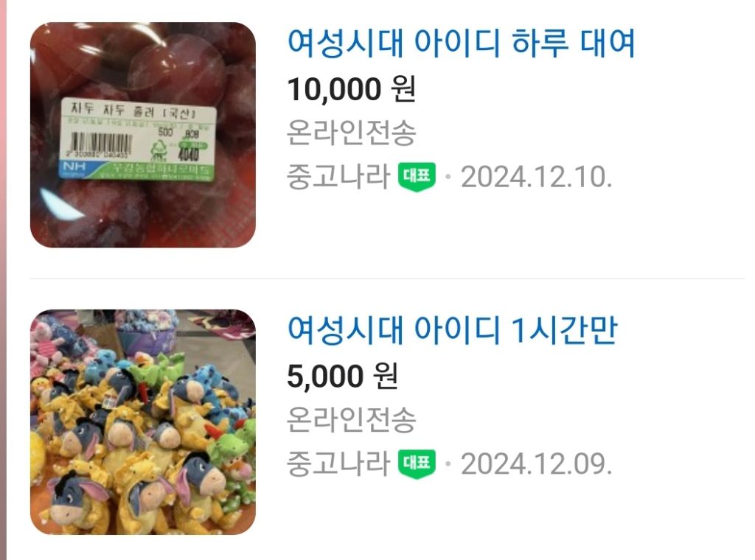Tap the divider line between the two listings

click(387, 278)
